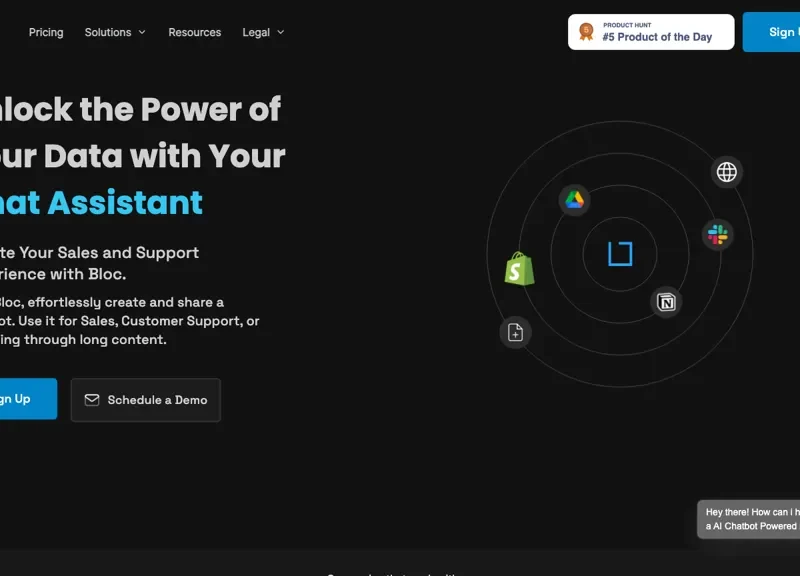Select the Slack integration icon
This screenshot has height=576, width=800.
click(717, 235)
